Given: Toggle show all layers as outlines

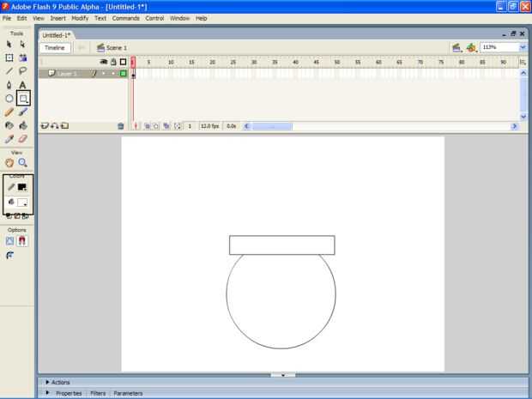Looking at the screenshot, I should click(124, 62).
